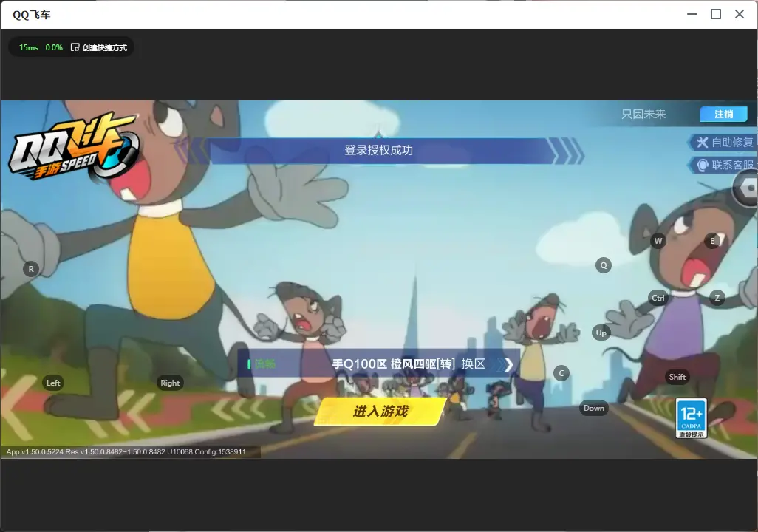The width and height of the screenshot is (758, 532).
Task: Click the Ctrl key overlay
Action: click(658, 298)
